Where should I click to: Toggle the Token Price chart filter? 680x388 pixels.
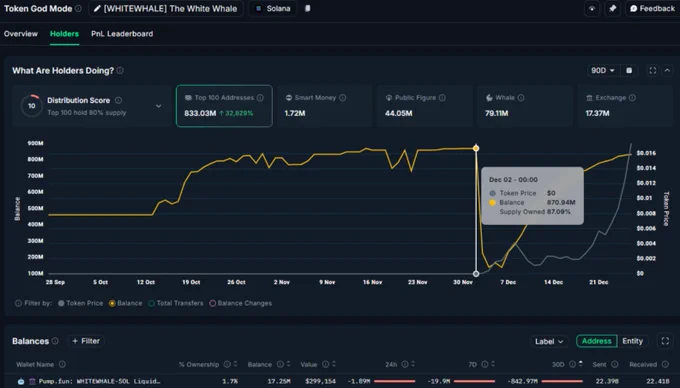pos(81,303)
